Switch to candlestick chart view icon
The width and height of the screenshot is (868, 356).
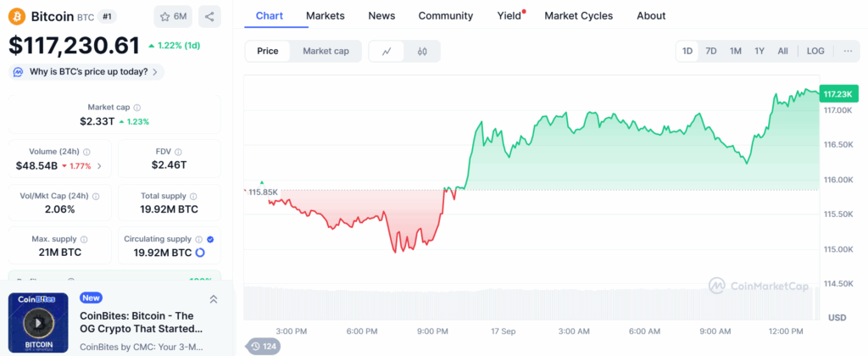(x=422, y=51)
